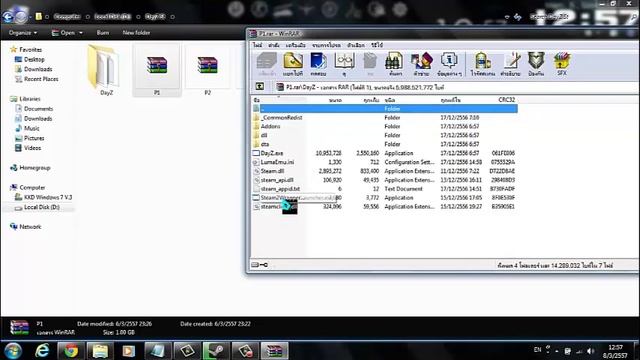This screenshot has height=360, width=640.
Task: Click the SFX toolbar icon
Action: (562, 64)
